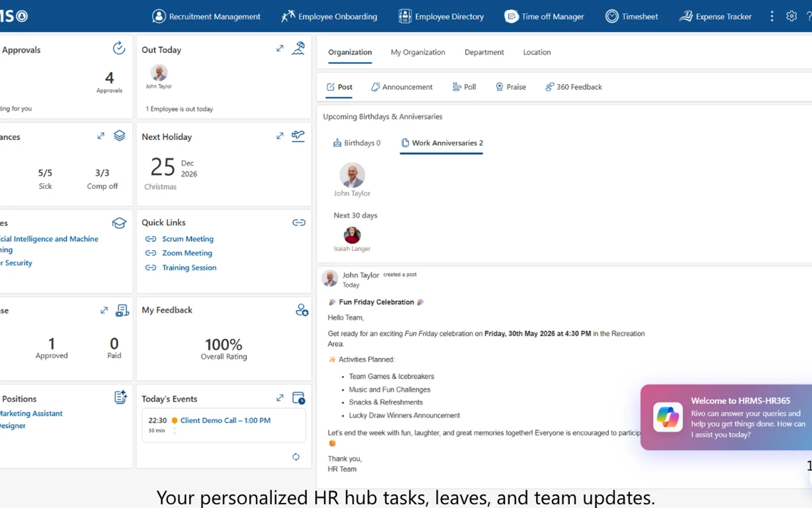Click the courses graduation cap icon
This screenshot has width=812, height=508.
[x=119, y=223]
